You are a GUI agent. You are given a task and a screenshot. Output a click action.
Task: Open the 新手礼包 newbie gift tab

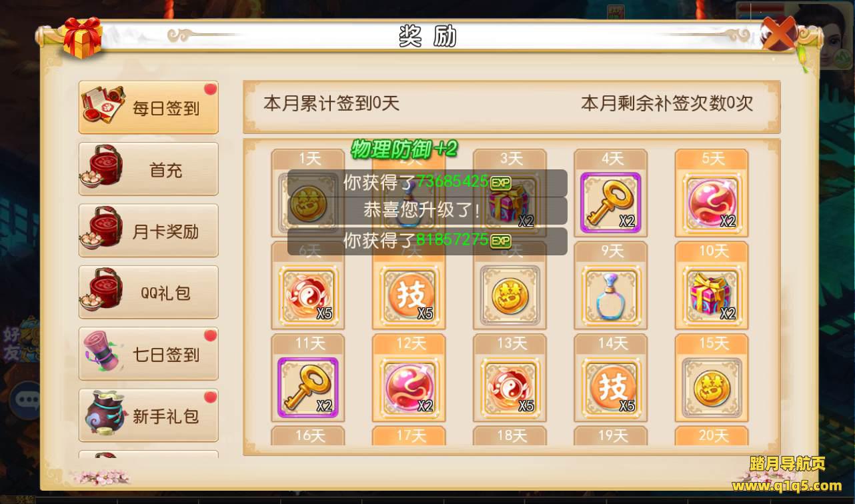click(149, 415)
